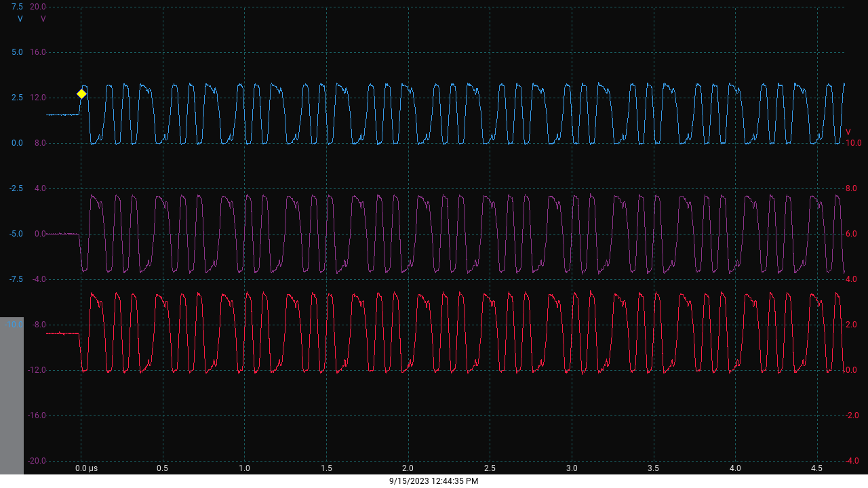This screenshot has height=488, width=868.
Task: Click the timestamp 9/15/2023 12:44:35 PM
Action: (x=433, y=481)
